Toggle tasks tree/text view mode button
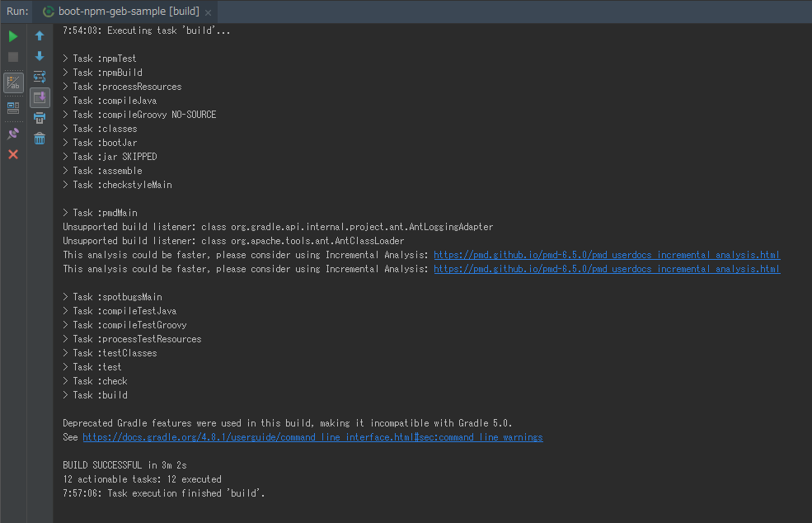The image size is (812, 523). (x=13, y=82)
